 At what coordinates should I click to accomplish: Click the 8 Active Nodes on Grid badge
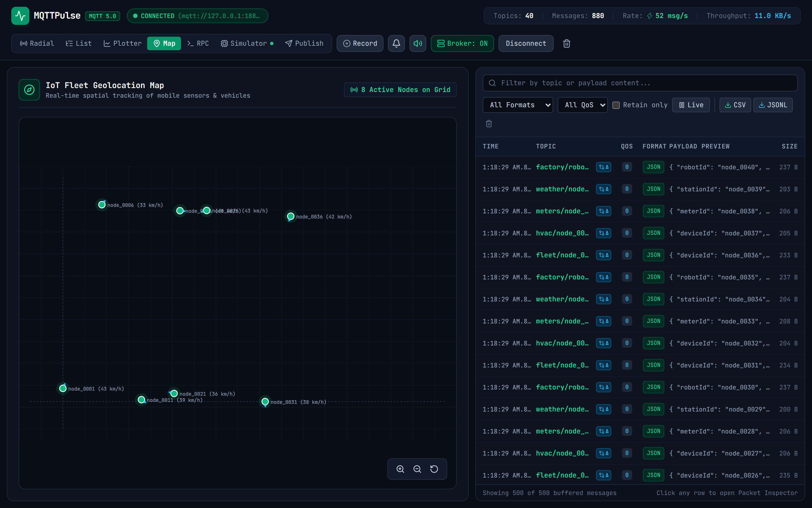400,90
